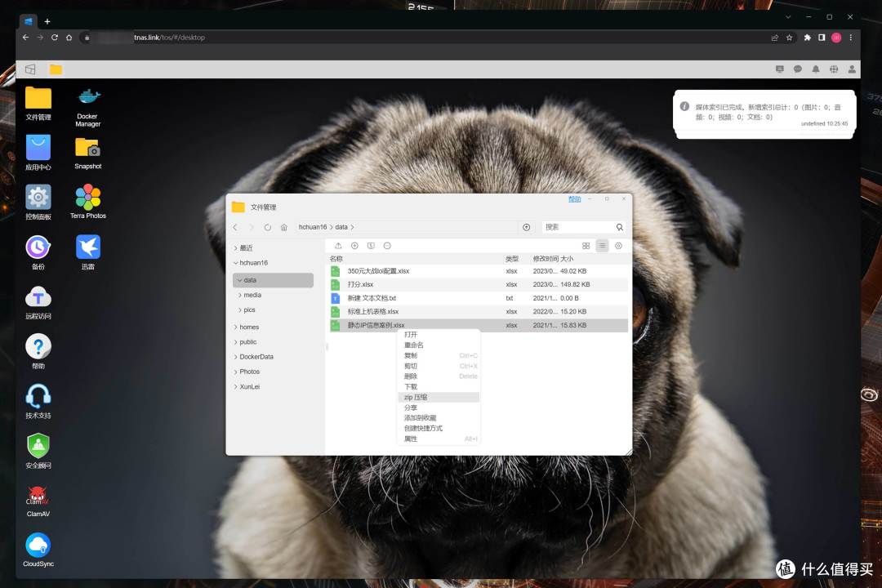Viewport: 882px width, 588px height.
Task: Choose 属性 from the context menu
Action: (x=439, y=439)
